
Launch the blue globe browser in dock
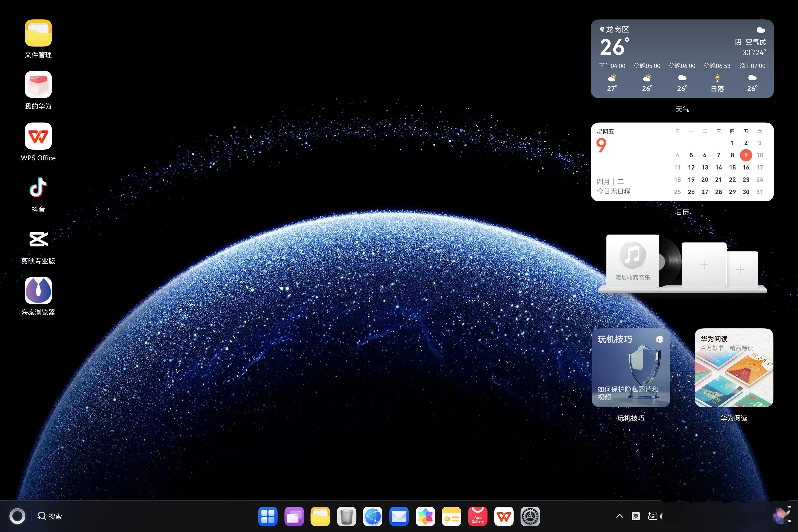[373, 516]
